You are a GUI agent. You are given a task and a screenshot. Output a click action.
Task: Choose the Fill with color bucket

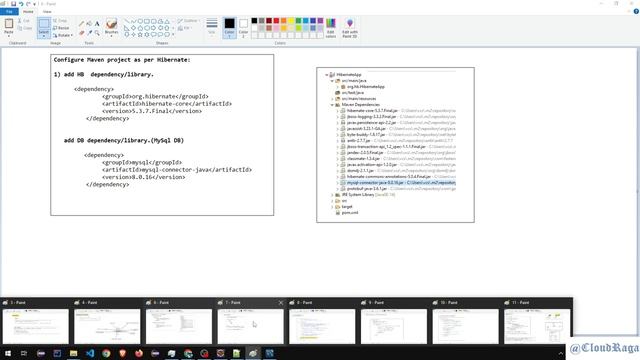tap(89, 24)
